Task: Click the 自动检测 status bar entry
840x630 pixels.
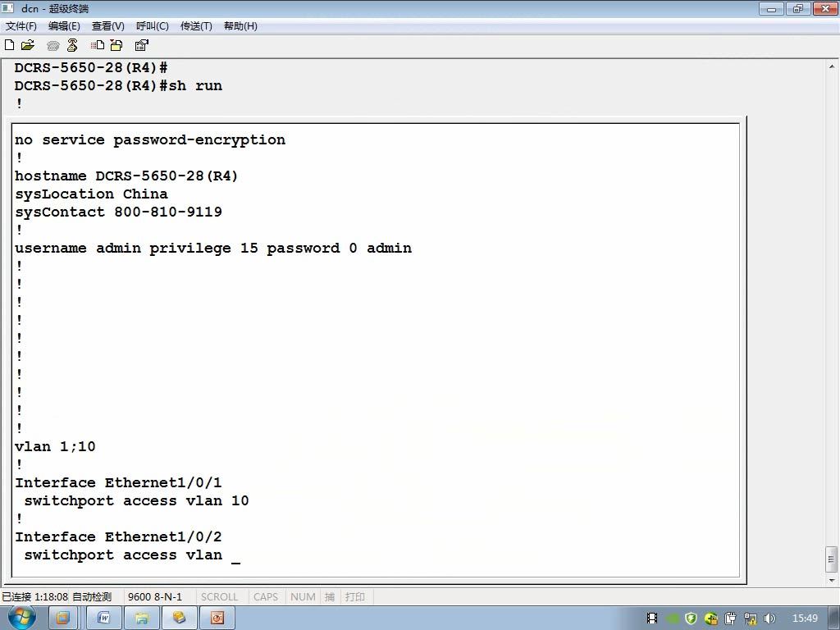Action: point(92,597)
